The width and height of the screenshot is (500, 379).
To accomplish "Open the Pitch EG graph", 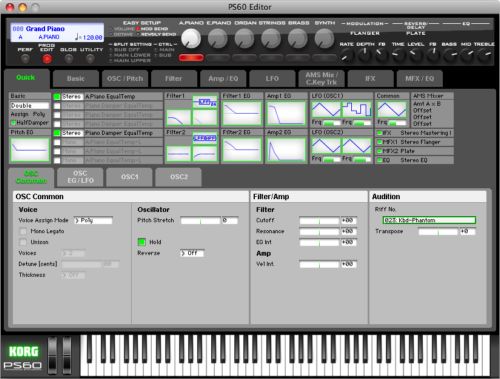I will pos(30,149).
